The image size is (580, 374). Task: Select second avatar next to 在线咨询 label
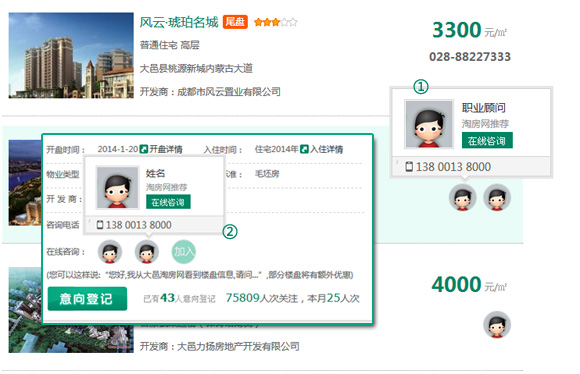click(x=147, y=252)
